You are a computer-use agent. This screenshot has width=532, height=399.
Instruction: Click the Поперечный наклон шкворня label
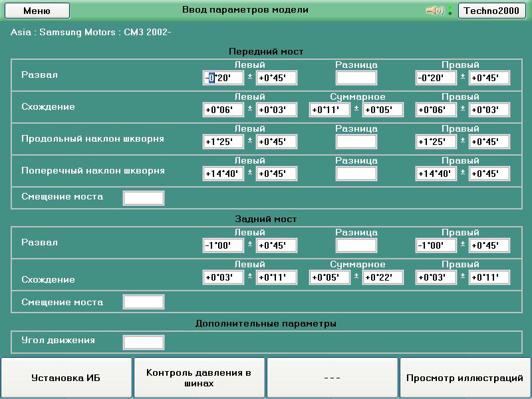click(93, 171)
